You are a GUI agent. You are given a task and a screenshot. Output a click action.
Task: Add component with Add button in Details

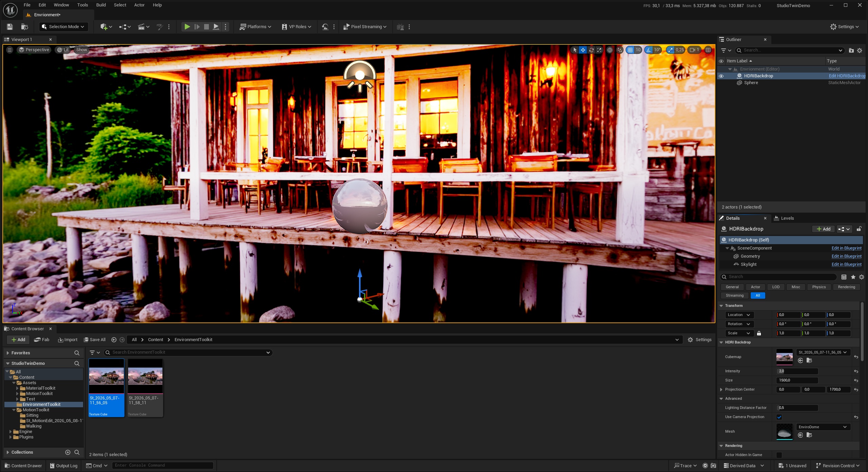(823, 229)
